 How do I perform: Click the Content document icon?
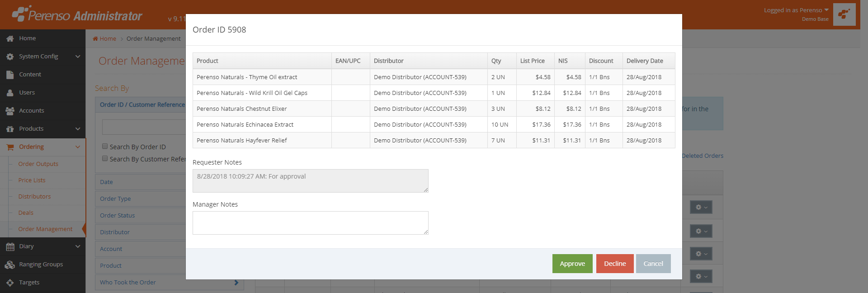[10, 75]
